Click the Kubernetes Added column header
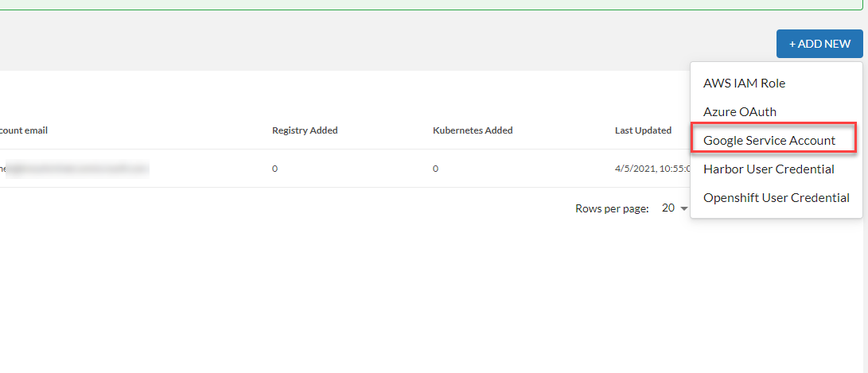Image resolution: width=868 pixels, height=373 pixels. tap(473, 130)
